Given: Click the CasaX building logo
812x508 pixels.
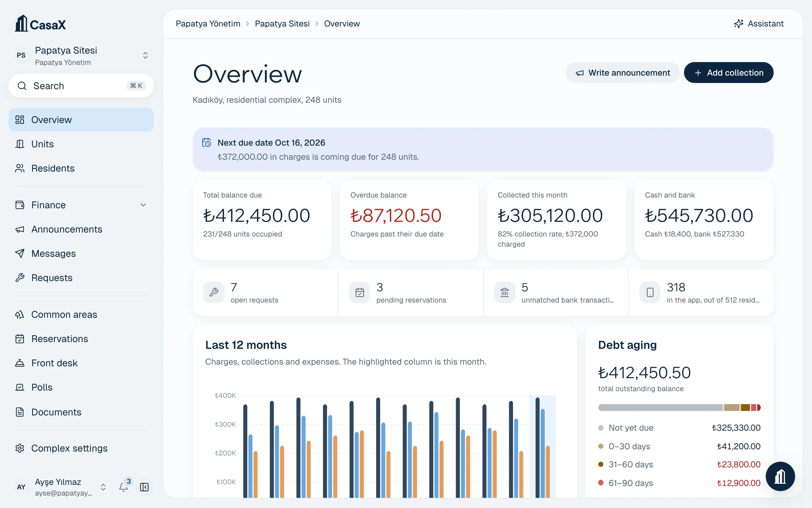Looking at the screenshot, I should [x=40, y=23].
